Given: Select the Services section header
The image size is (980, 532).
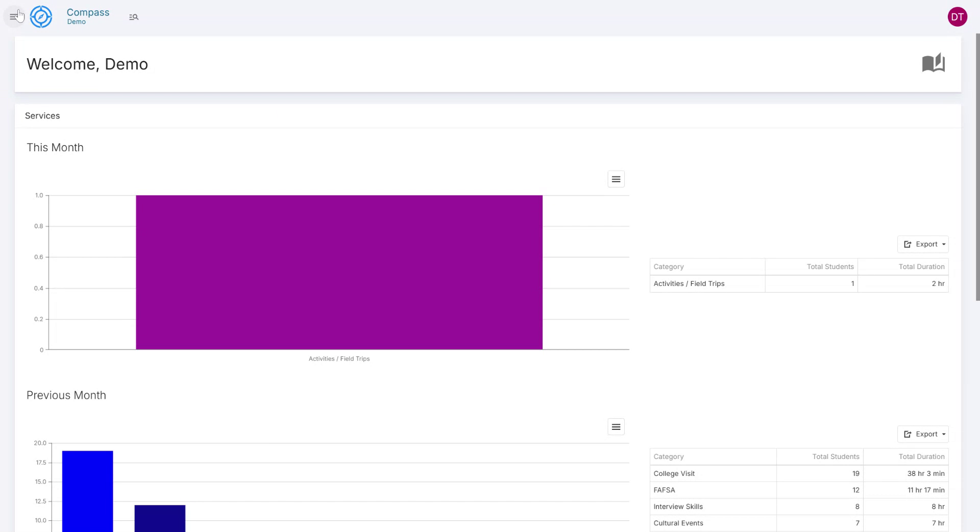Looking at the screenshot, I should [x=42, y=116].
